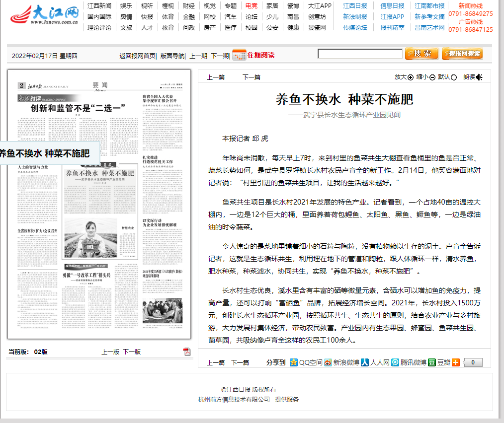Click 上一篇 above the article
The height and width of the screenshot is (423, 504).
[216, 77]
